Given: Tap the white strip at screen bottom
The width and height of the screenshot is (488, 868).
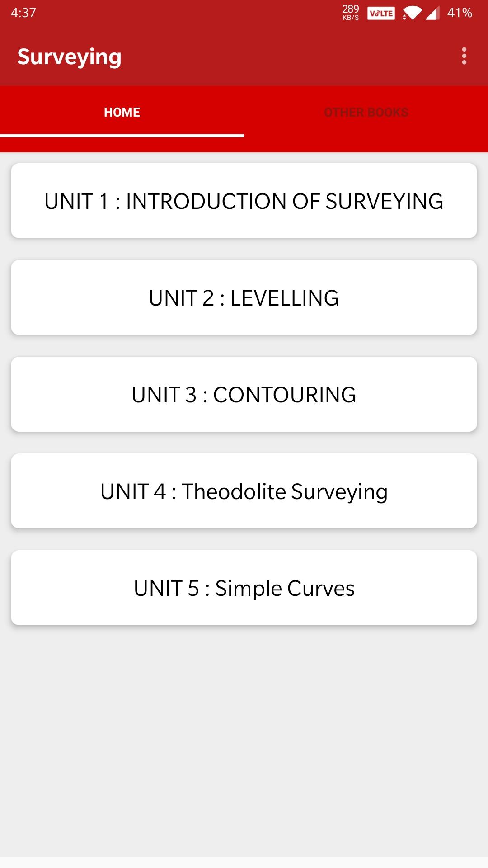Looking at the screenshot, I should [244, 863].
